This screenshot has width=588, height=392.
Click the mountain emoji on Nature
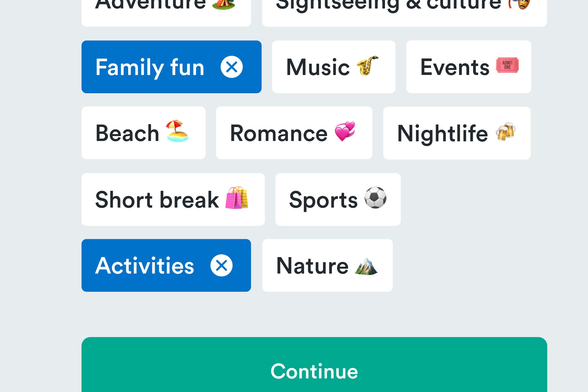click(x=366, y=266)
